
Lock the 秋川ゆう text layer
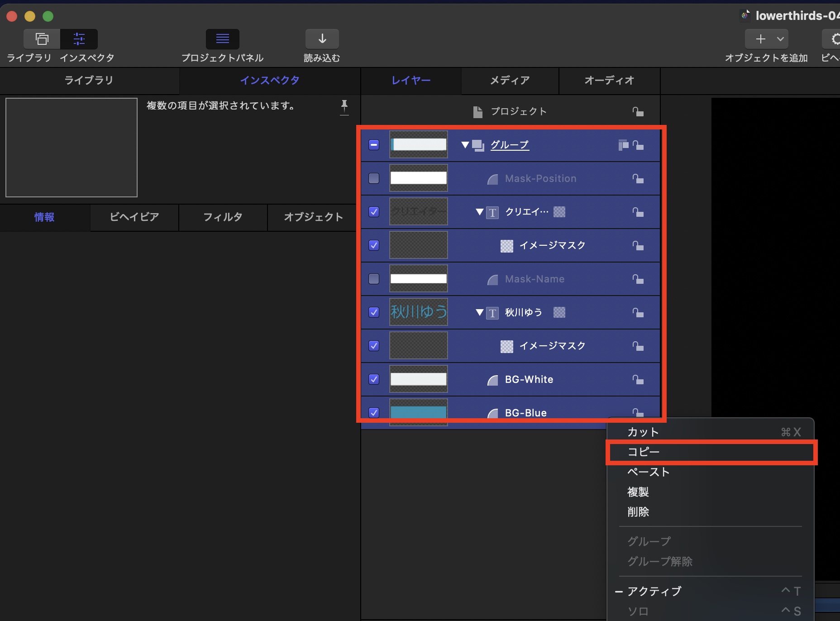pyautogui.click(x=638, y=312)
